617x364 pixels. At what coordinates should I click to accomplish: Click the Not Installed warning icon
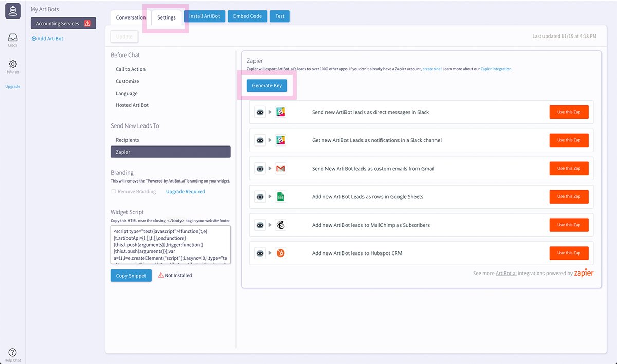(x=161, y=276)
